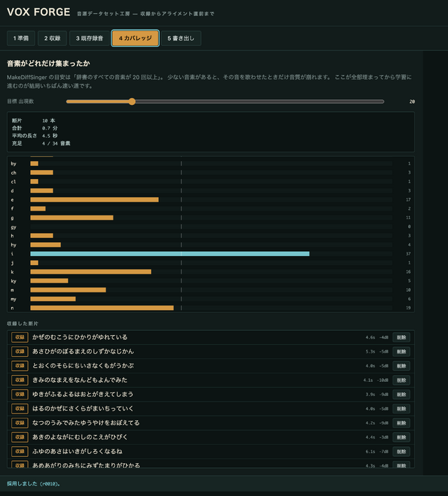
Task: Switch to the 1 準備 tab
Action: (x=21, y=38)
